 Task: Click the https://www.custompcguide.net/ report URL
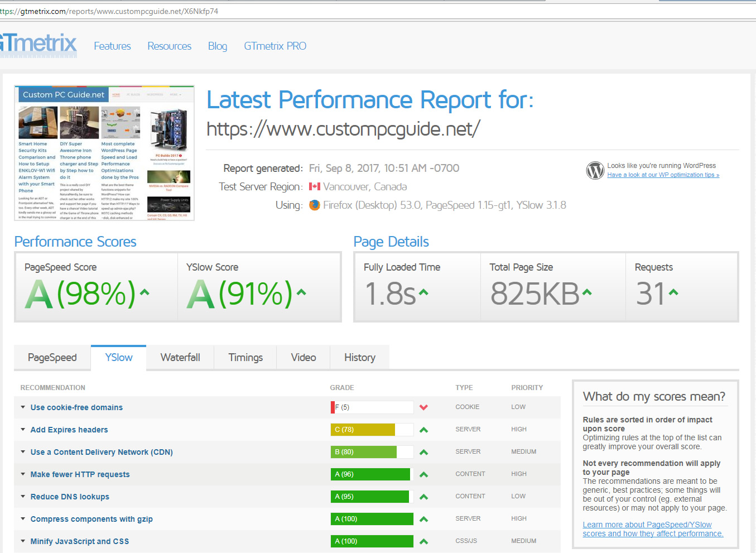coord(343,129)
